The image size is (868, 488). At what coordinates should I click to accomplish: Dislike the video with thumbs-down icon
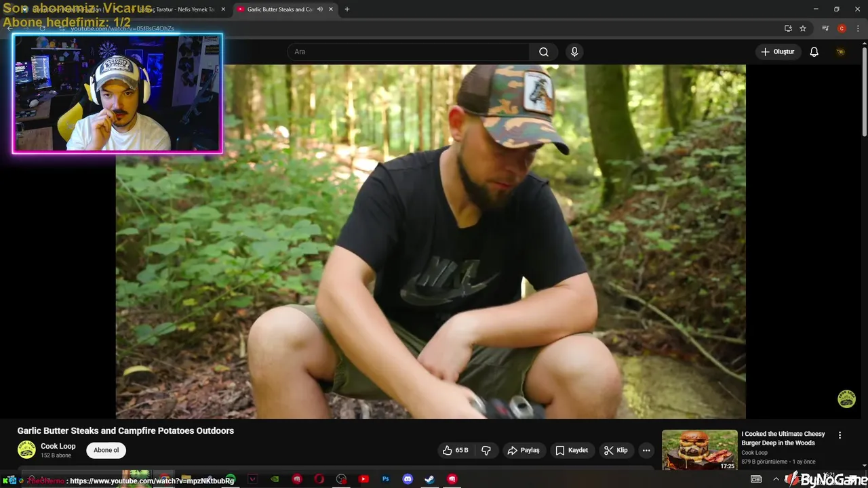486,450
